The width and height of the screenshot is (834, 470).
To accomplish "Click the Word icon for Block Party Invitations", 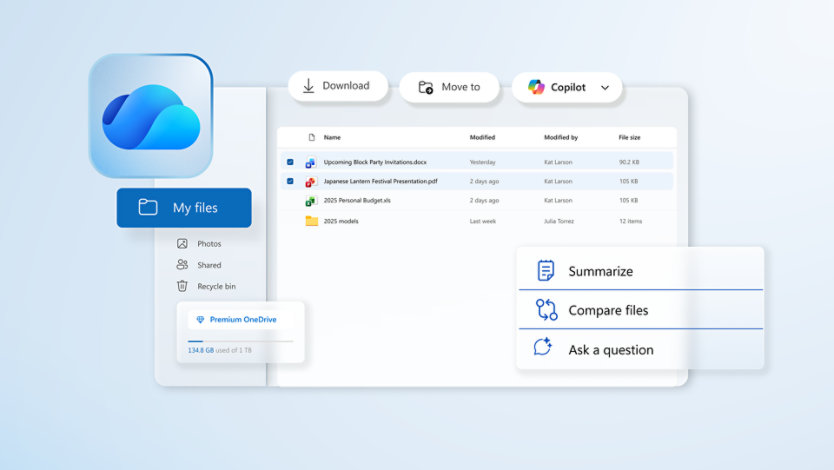I will 311,163.
